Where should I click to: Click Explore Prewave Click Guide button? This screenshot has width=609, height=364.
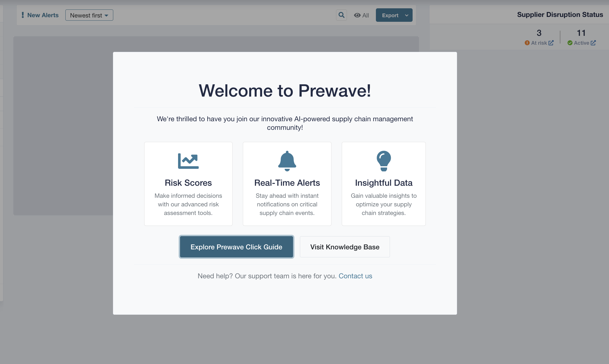(237, 247)
